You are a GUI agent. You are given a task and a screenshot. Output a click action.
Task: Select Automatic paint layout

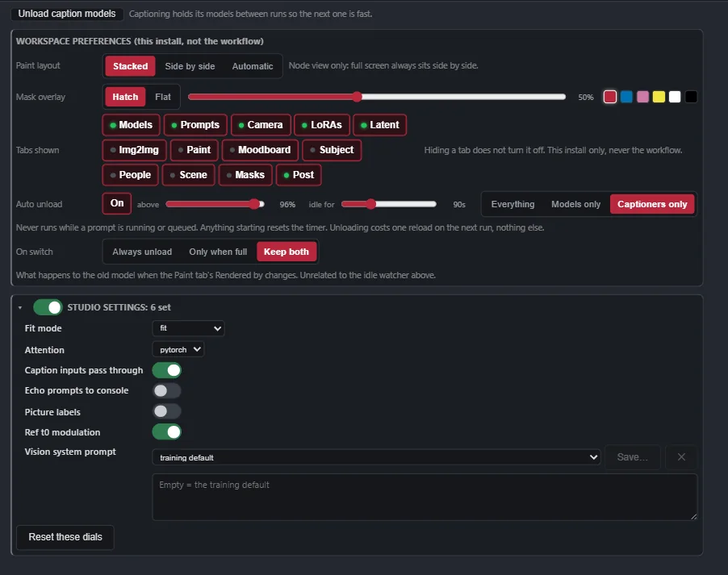click(x=253, y=66)
